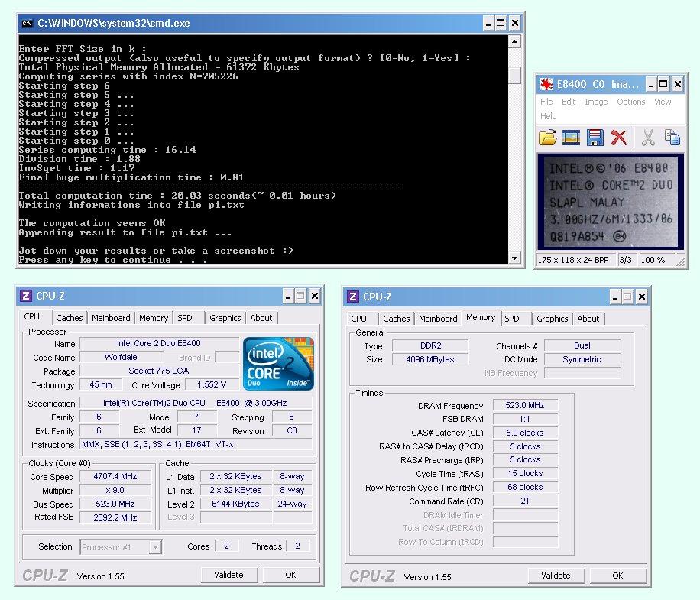The height and width of the screenshot is (600, 700).
Task: Open the File menu in image viewer
Action: [x=546, y=102]
